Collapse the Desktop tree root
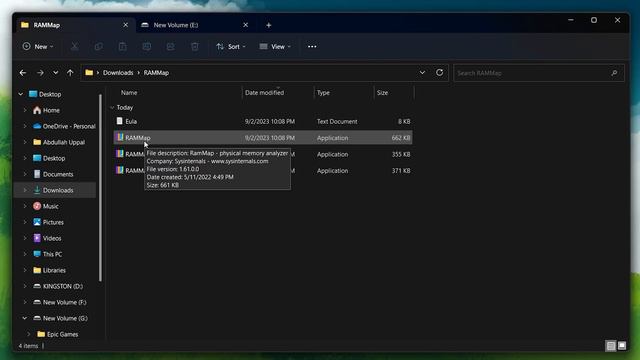 tap(20, 94)
